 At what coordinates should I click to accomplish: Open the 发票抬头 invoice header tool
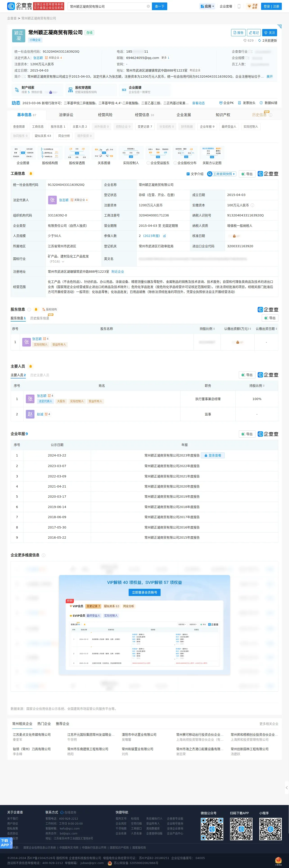point(246,103)
